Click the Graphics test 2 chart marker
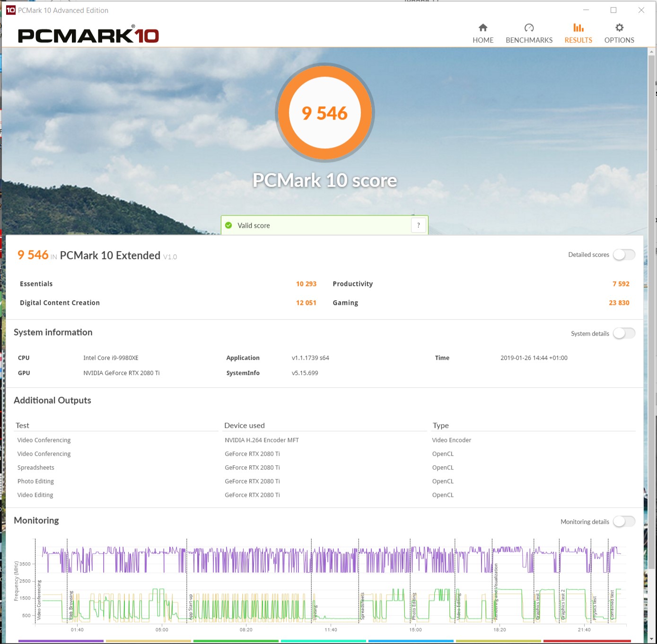The image size is (657, 644). click(563, 605)
